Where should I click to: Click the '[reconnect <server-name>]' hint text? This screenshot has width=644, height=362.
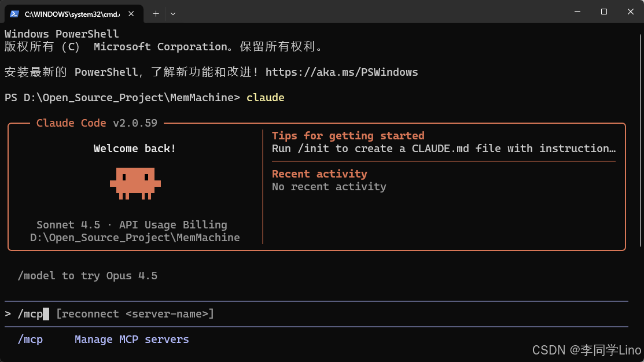tap(135, 314)
